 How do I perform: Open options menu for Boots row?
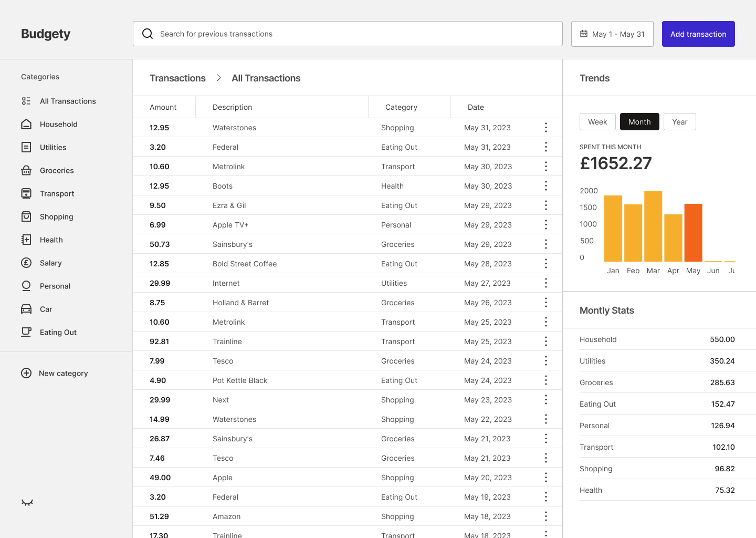click(546, 186)
